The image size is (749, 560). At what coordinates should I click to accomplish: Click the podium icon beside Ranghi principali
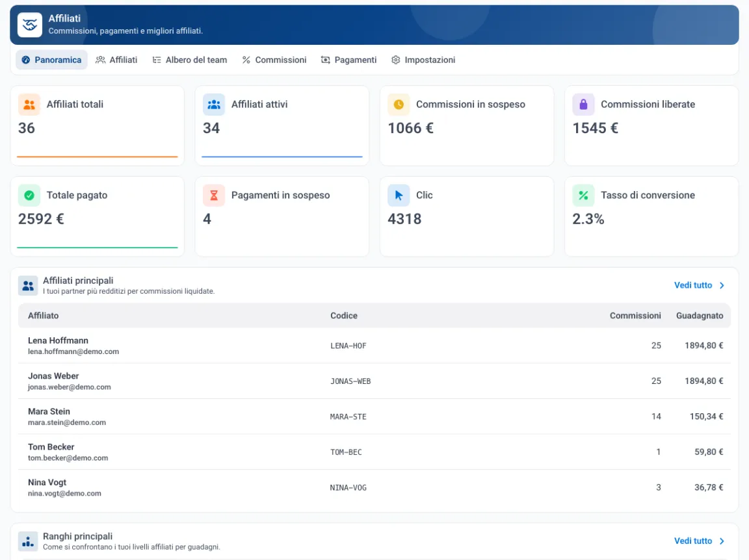point(28,541)
